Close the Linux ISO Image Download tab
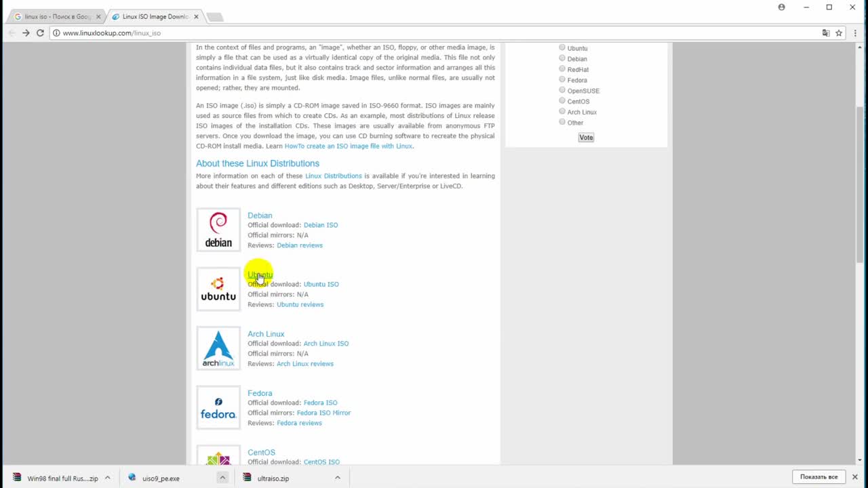 coord(196,17)
